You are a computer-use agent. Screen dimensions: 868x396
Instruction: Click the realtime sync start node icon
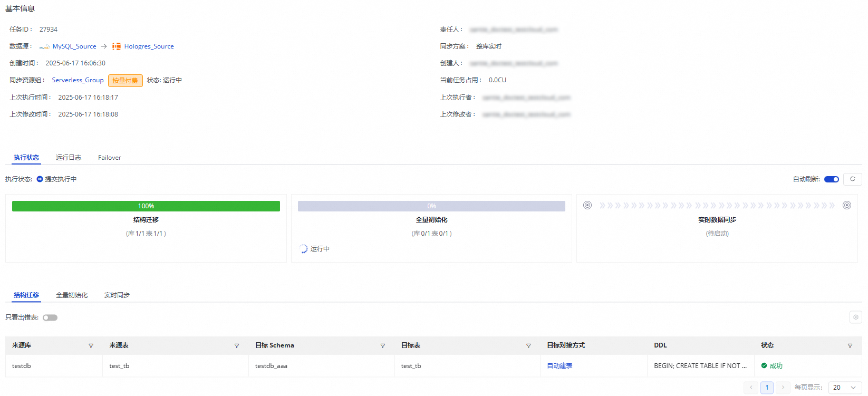coord(587,205)
